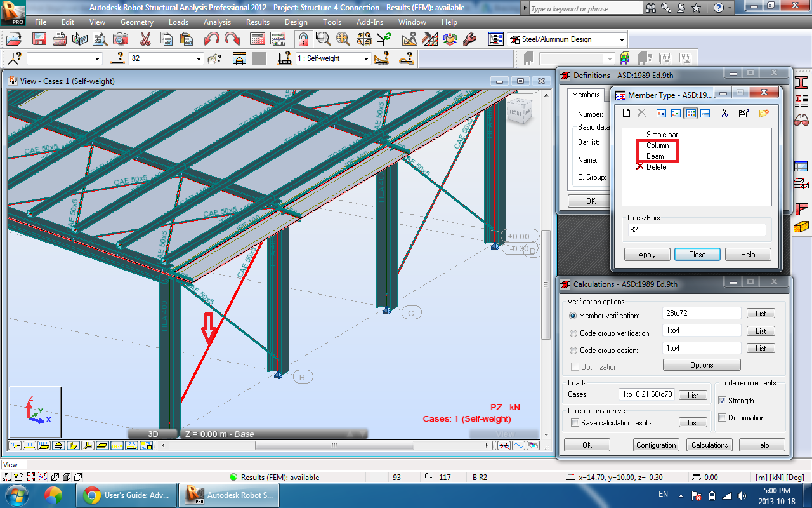The image size is (812, 508).
Task: Open the Add-Ins menu
Action: coord(370,22)
